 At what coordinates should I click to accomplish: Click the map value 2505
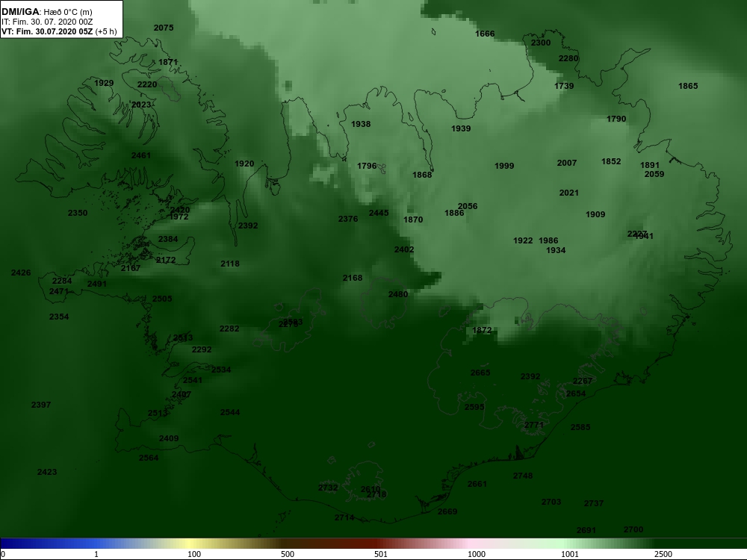(162, 299)
